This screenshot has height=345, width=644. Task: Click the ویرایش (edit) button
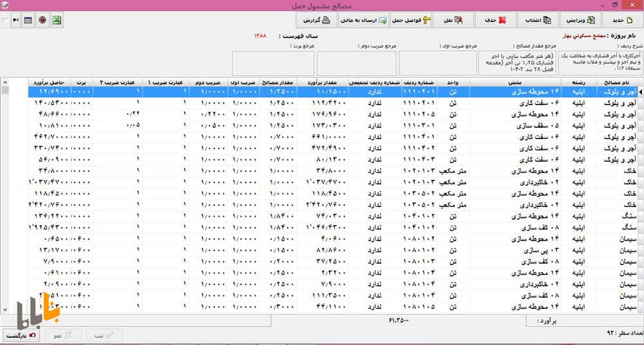(x=581, y=20)
